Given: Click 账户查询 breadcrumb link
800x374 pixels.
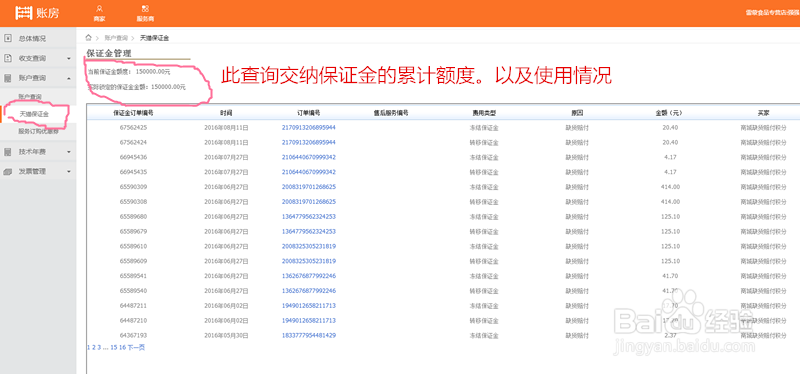Looking at the screenshot, I should [116, 38].
